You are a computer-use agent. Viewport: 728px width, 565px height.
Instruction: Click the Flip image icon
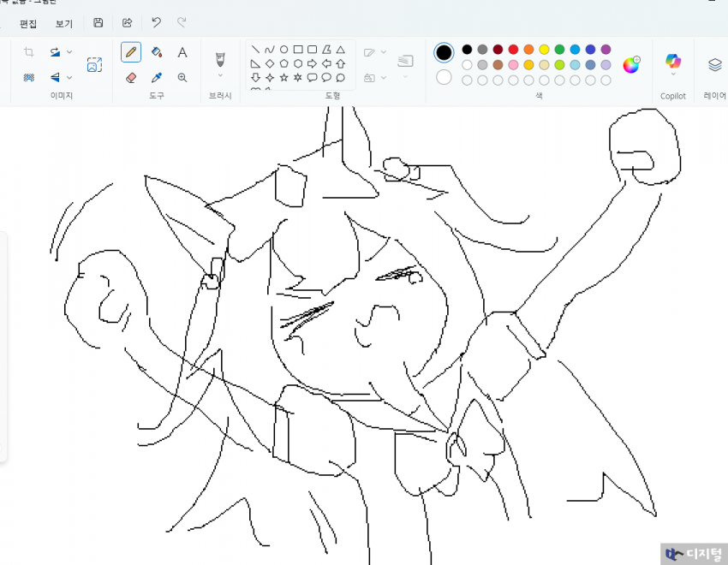tap(56, 77)
